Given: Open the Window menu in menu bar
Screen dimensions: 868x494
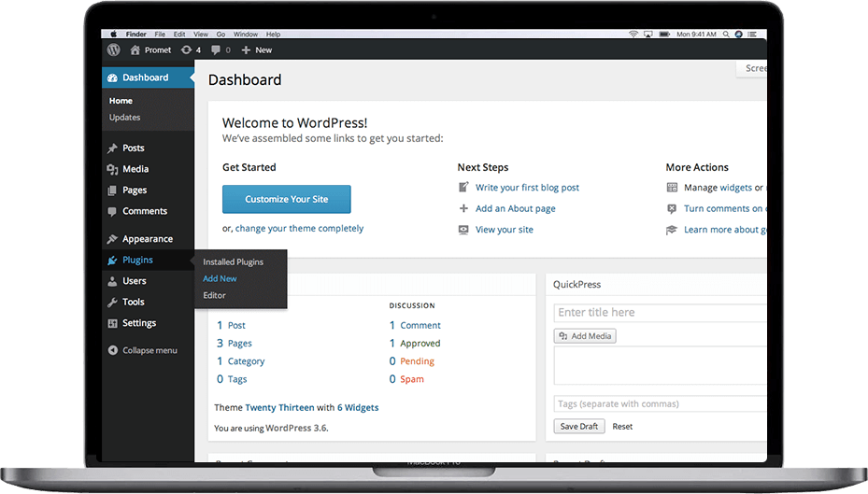Looking at the screenshot, I should point(245,34).
